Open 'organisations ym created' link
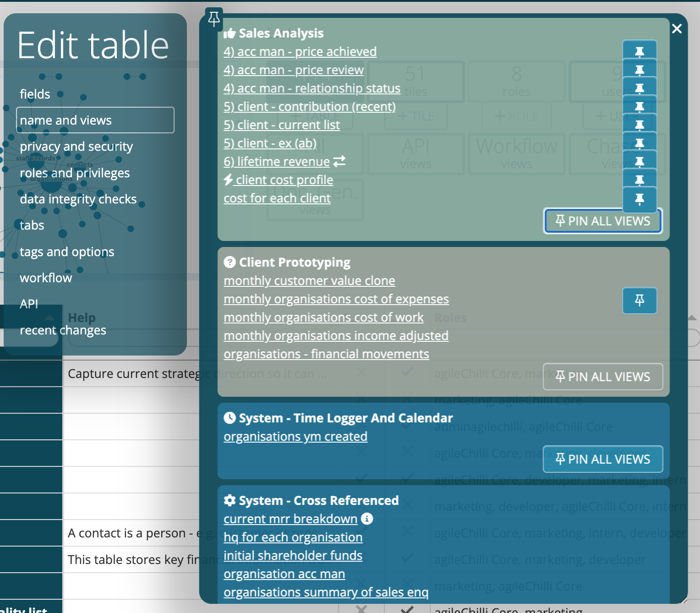This screenshot has height=613, width=700. click(x=295, y=437)
